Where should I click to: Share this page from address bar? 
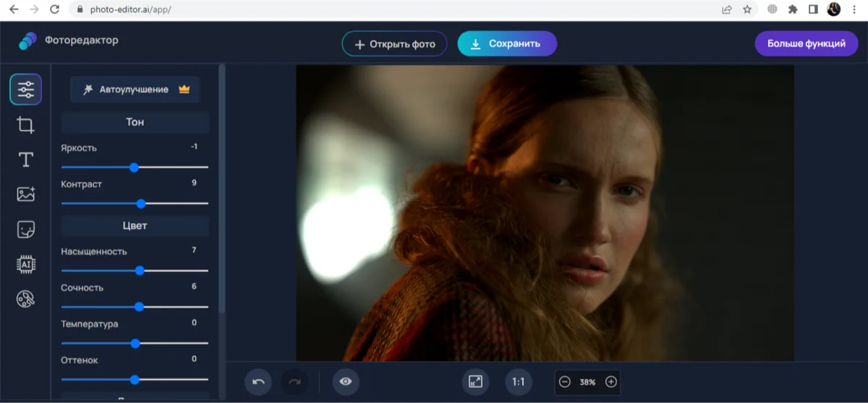726,9
